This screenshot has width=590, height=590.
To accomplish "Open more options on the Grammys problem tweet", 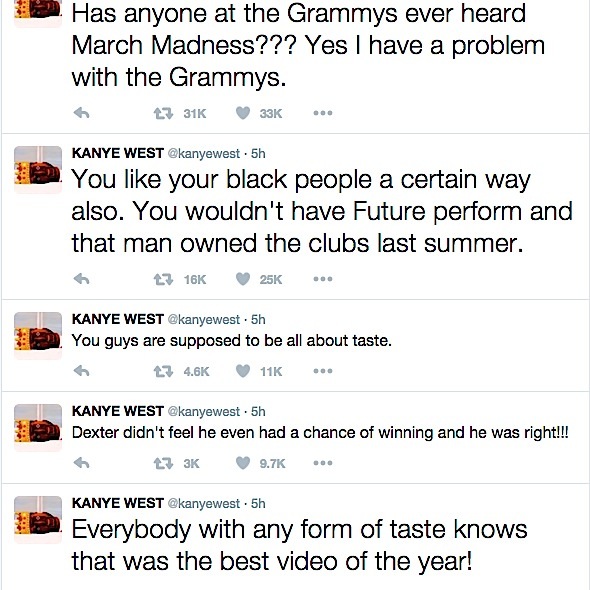I will coord(323,113).
